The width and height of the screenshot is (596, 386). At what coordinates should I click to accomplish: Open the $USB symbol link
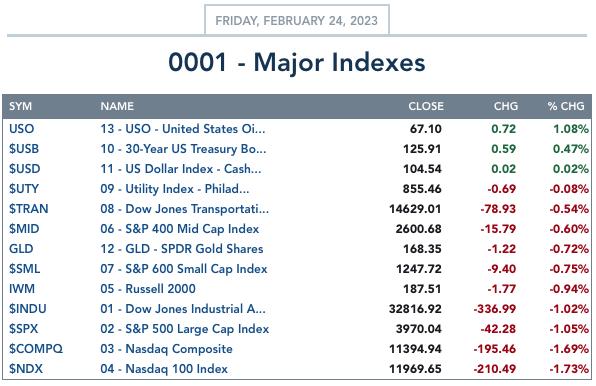pyautogui.click(x=24, y=149)
